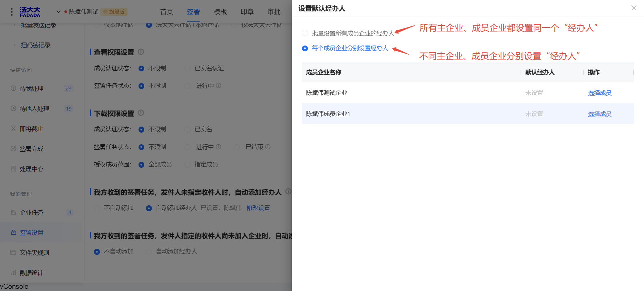
Task: Click info icon next to 查看权限设置
Action: click(x=141, y=52)
